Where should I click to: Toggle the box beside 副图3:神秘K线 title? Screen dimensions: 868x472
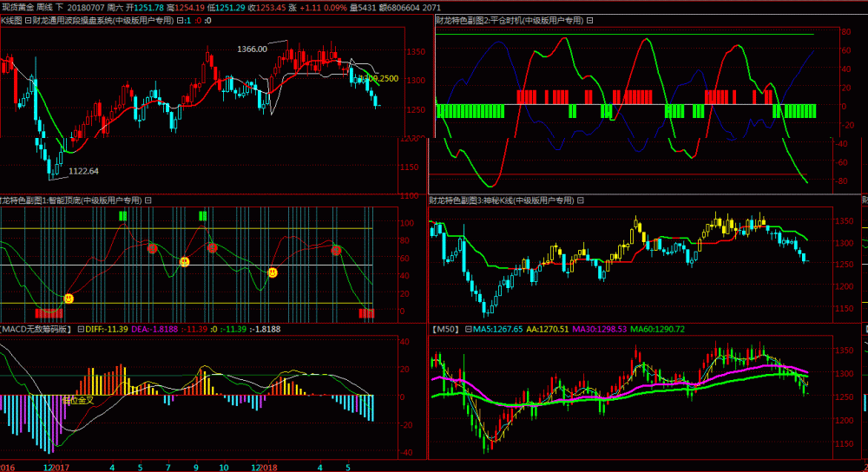click(581, 200)
